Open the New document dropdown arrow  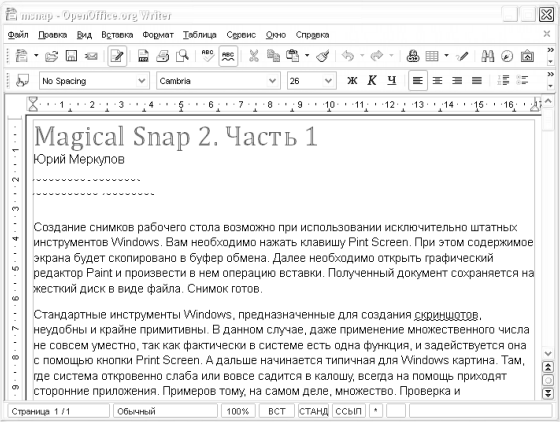click(36, 56)
